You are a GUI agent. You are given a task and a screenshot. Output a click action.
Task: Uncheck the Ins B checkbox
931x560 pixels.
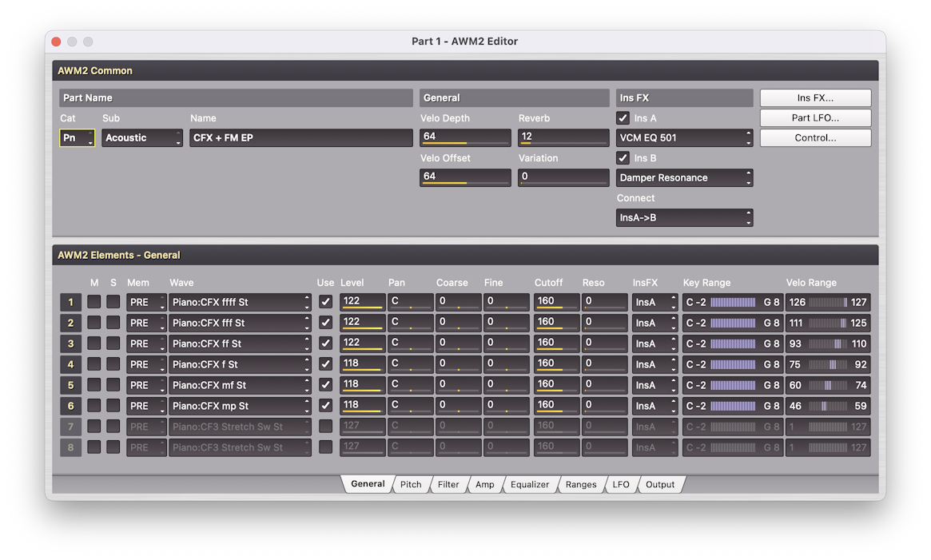(x=623, y=158)
